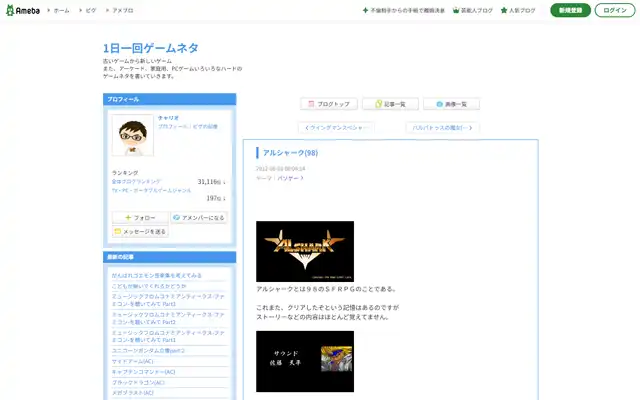Open the ホーム link in top bar
This screenshot has height=400, width=640.
point(61,11)
